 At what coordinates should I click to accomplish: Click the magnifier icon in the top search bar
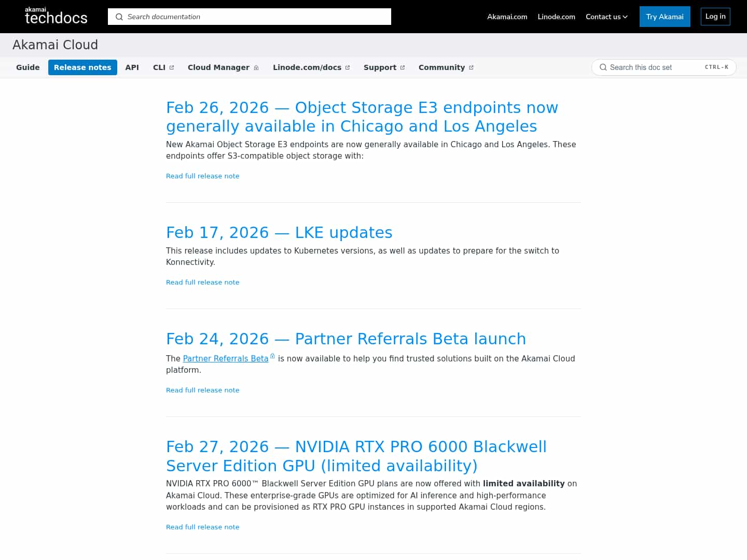pos(119,17)
